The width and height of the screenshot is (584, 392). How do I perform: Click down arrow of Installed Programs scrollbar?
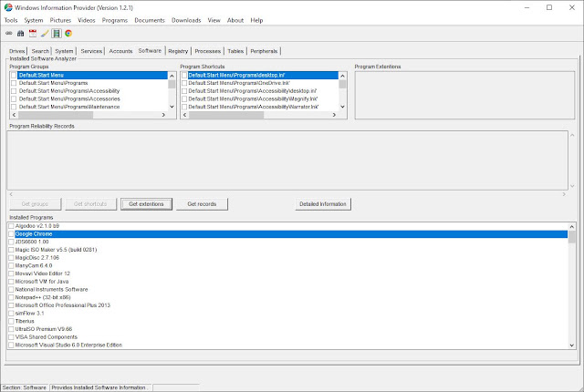572,346
